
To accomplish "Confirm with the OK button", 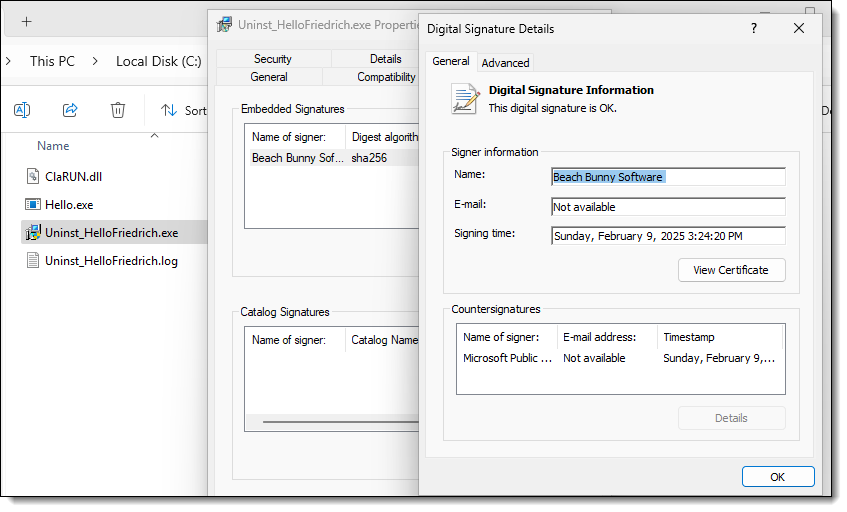I will pos(778,477).
